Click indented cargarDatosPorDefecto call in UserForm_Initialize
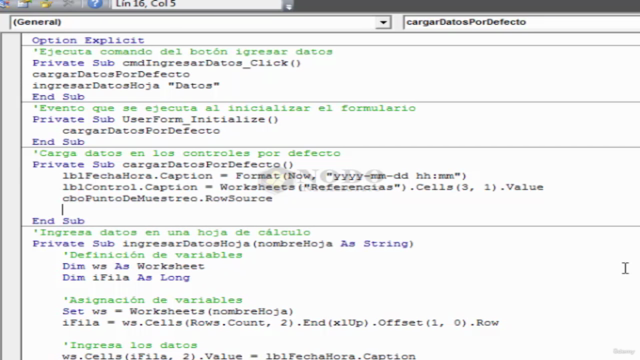The height and width of the screenshot is (360, 640). coord(141,131)
